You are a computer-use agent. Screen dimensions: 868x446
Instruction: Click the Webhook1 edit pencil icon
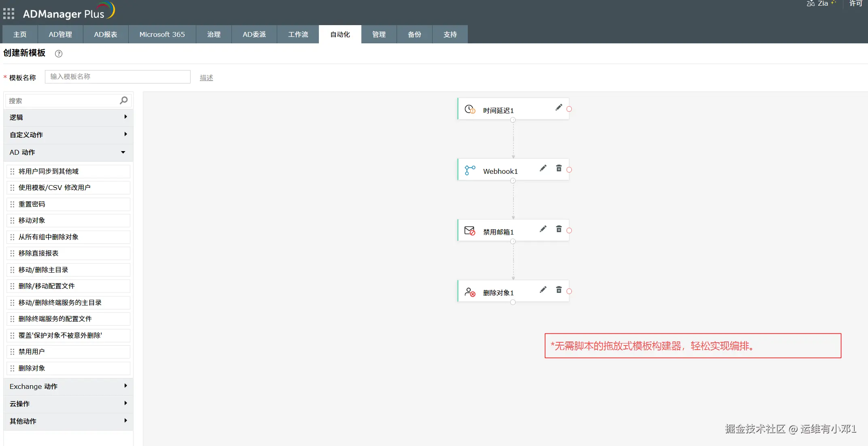coord(543,168)
